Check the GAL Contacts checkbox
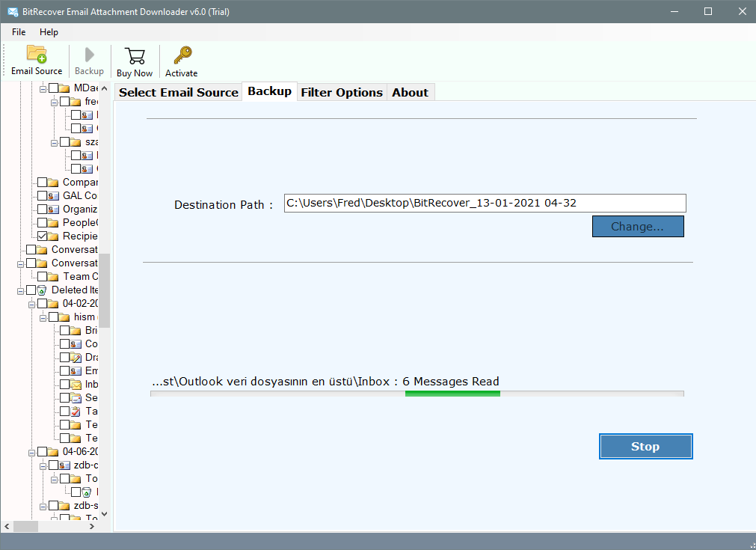 click(x=43, y=195)
